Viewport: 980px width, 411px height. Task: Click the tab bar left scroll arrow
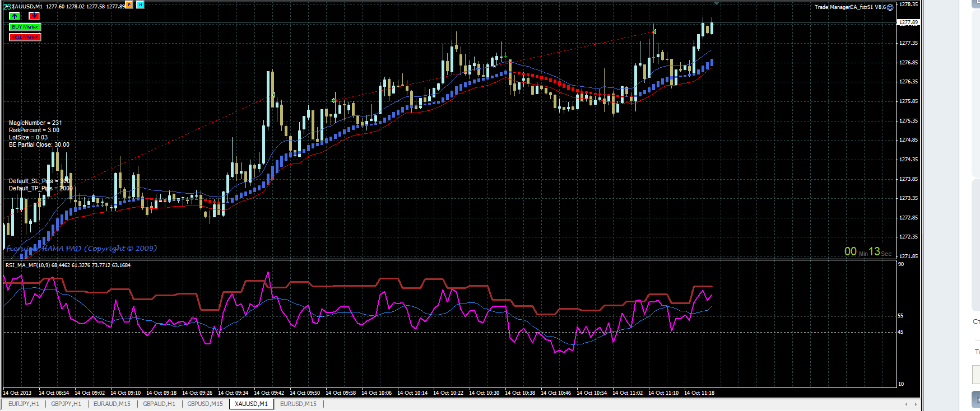[x=907, y=404]
